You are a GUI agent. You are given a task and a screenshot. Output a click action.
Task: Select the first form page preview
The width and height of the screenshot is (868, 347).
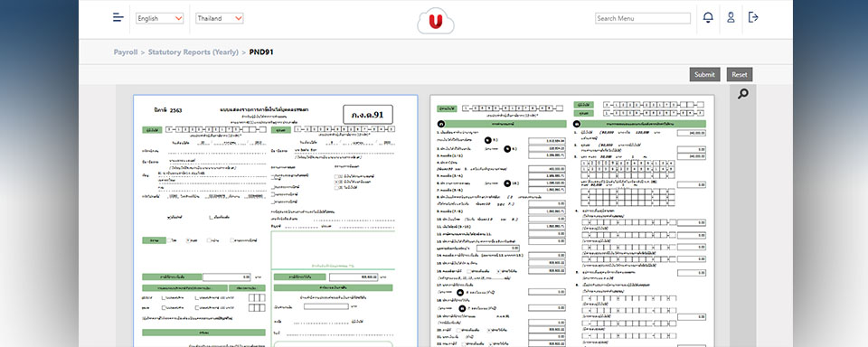[x=275, y=220]
